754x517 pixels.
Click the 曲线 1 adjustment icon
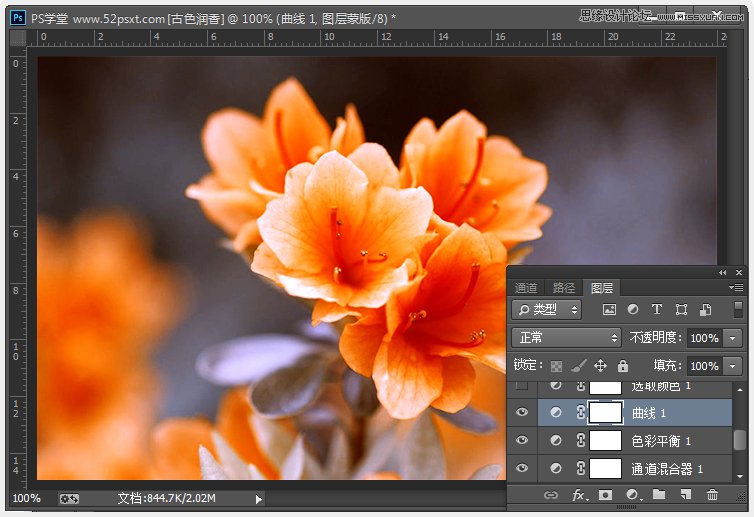coord(556,413)
